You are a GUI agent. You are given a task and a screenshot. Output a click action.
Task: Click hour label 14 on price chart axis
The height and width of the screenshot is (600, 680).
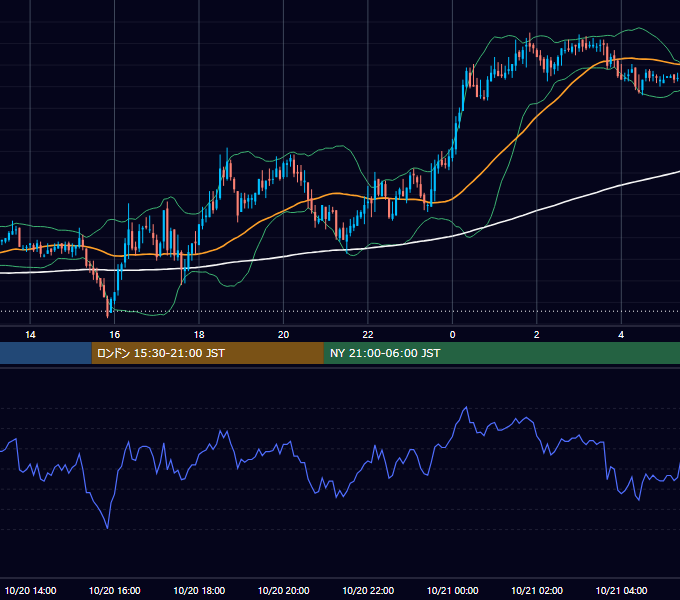tap(30, 335)
